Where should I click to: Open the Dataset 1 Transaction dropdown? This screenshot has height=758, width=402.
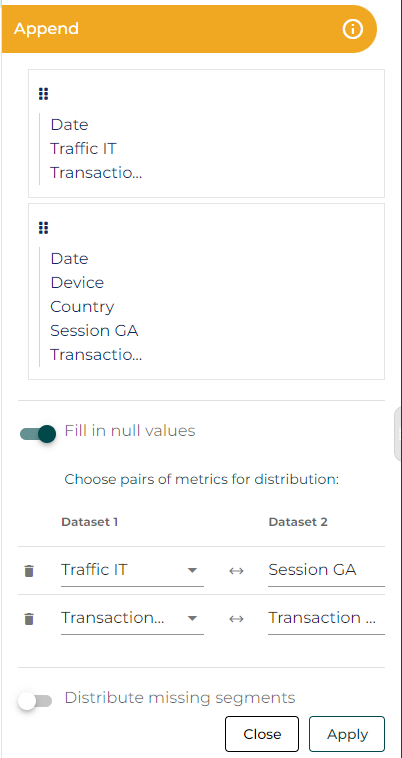coord(132,618)
